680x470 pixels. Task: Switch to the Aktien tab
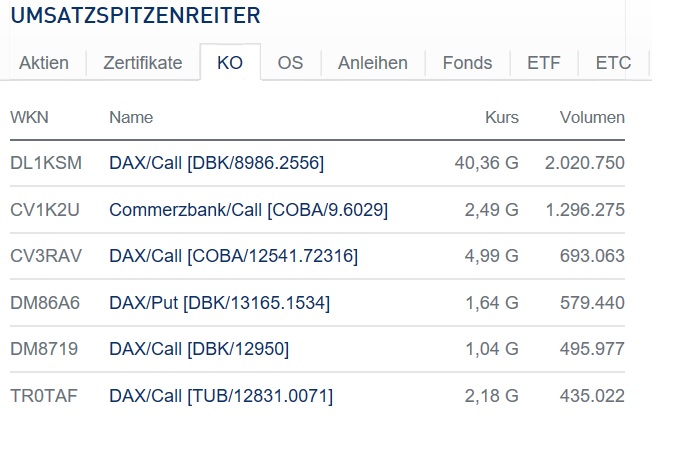[44, 63]
